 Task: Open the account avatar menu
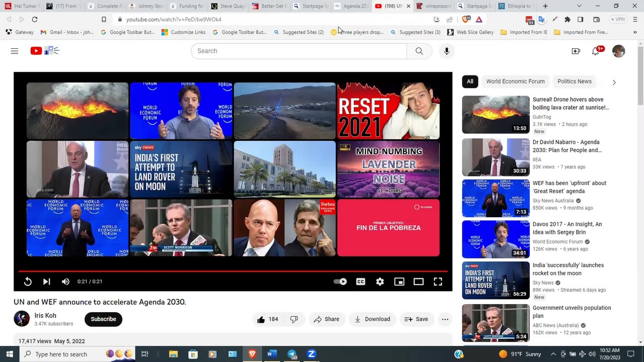[618, 51]
